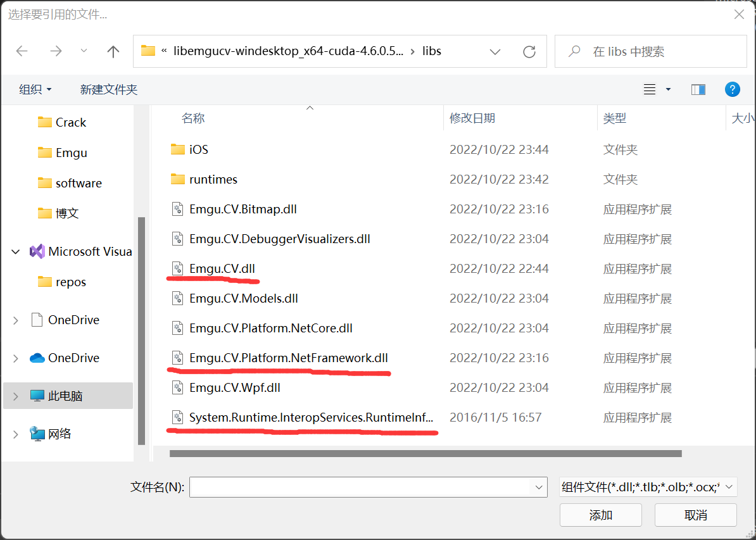Show the preview pane icon
Viewport: 756px width, 540px height.
point(698,89)
